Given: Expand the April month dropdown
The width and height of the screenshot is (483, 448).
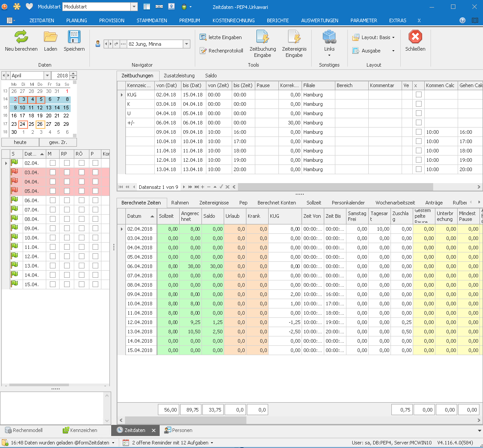Looking at the screenshot, I should (47, 76).
